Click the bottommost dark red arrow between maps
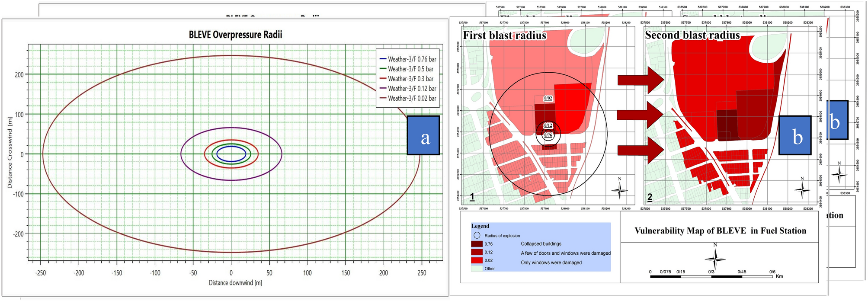 (x=641, y=150)
